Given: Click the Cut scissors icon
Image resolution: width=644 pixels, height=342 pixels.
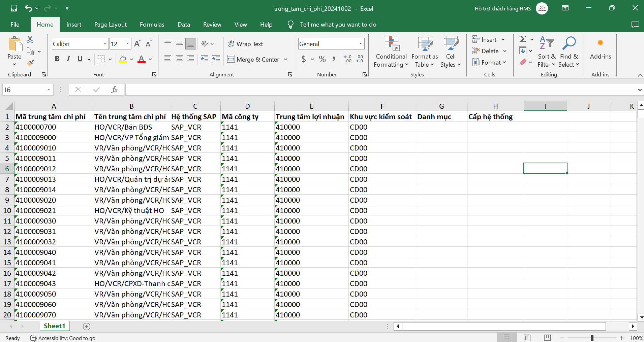Looking at the screenshot, I should pos(30,40).
